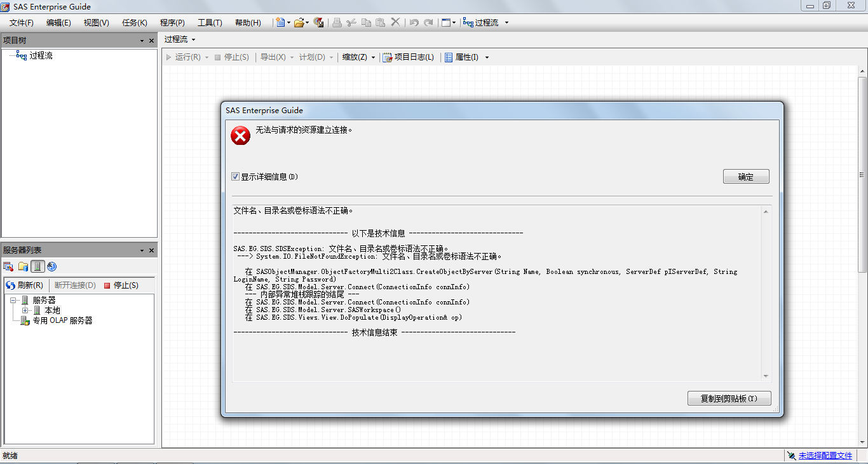Click the process flow vertical scrollbar
Image resolution: width=868 pixels, height=464 pixels.
coord(862,257)
